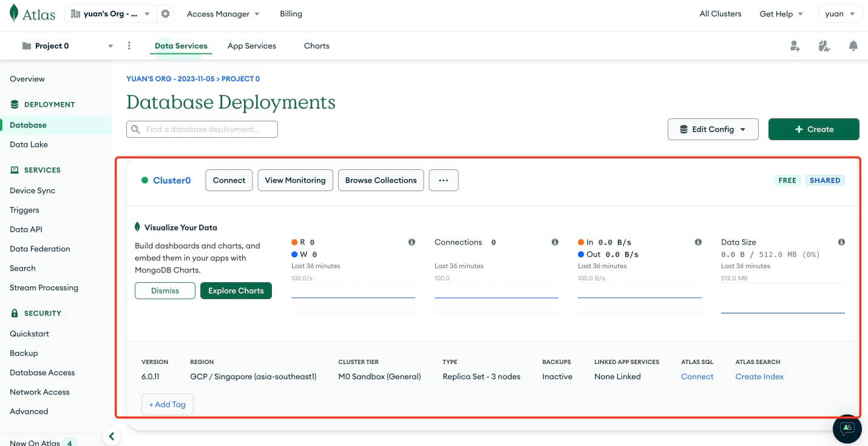Open the support chat bubble icon
The height and width of the screenshot is (446, 868).
click(847, 428)
